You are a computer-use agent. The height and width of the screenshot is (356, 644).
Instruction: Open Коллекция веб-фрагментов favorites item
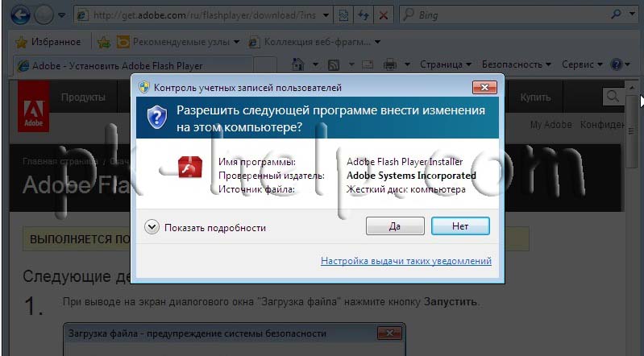315,42
